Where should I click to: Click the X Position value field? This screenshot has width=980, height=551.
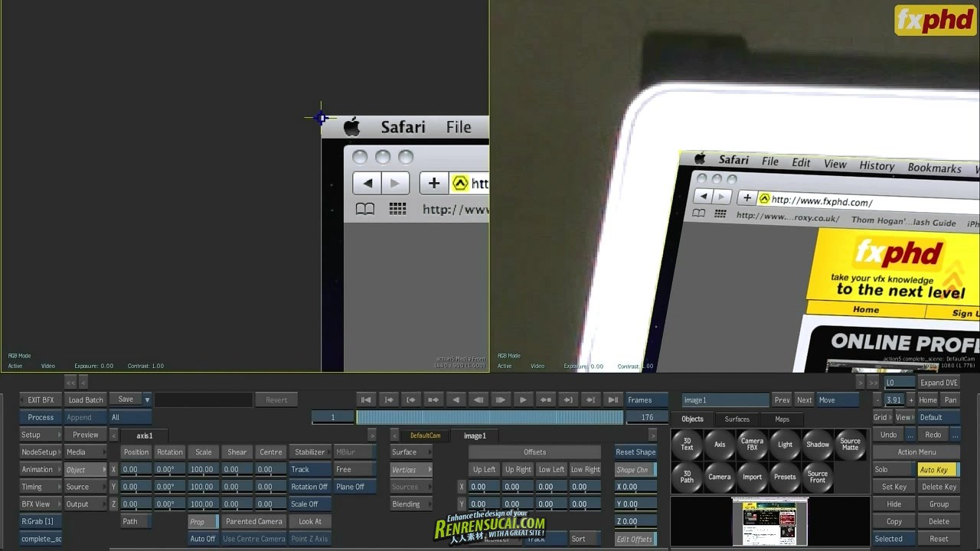[136, 470]
